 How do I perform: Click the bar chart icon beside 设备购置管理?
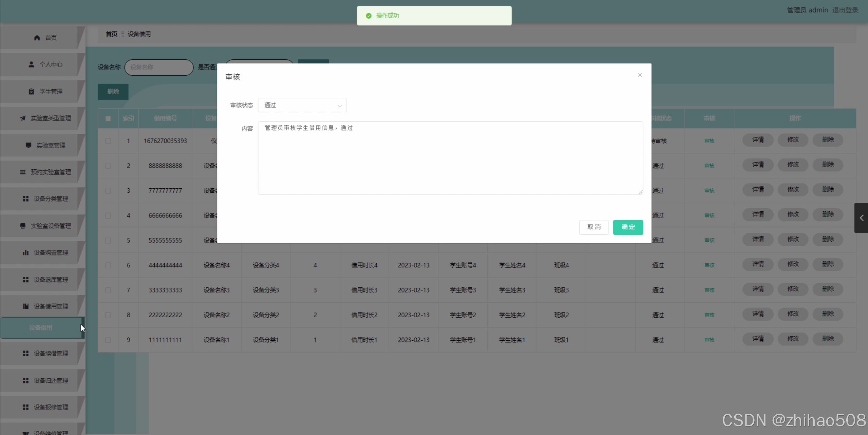point(25,252)
